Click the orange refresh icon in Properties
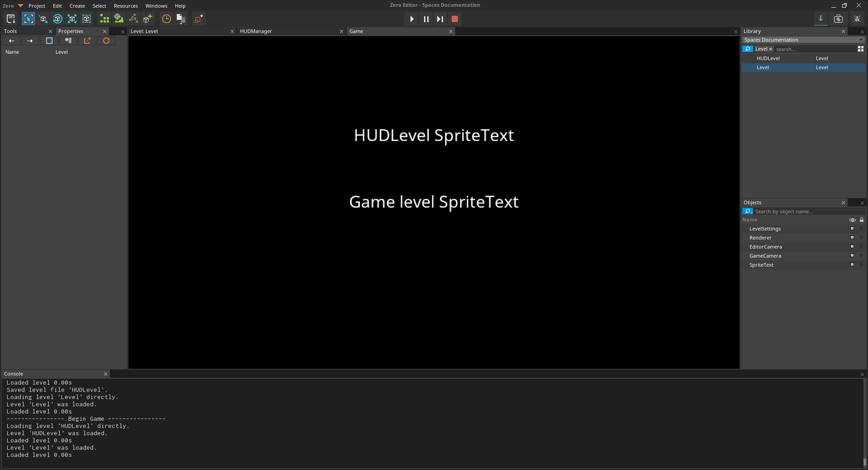The height and width of the screenshot is (470, 868). click(x=106, y=41)
